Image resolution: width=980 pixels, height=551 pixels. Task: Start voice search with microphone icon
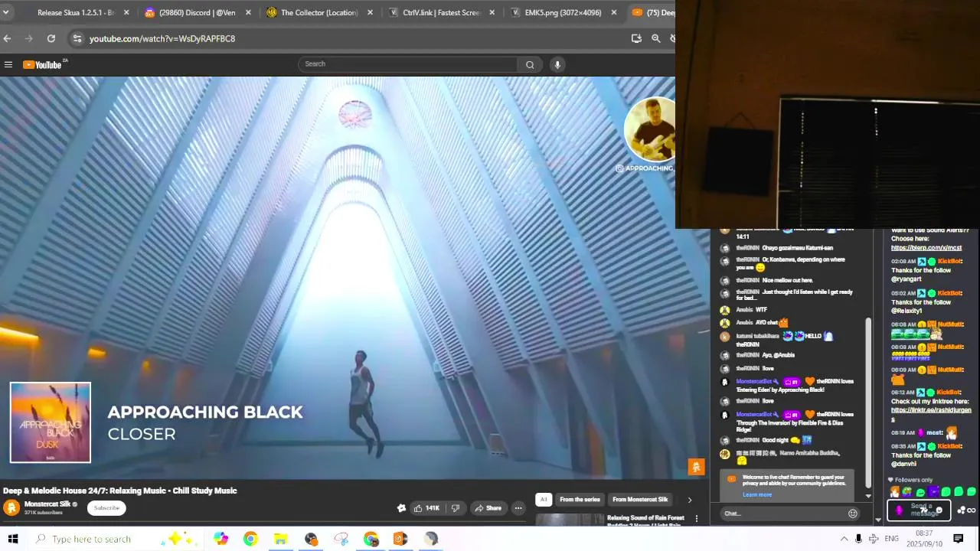557,64
